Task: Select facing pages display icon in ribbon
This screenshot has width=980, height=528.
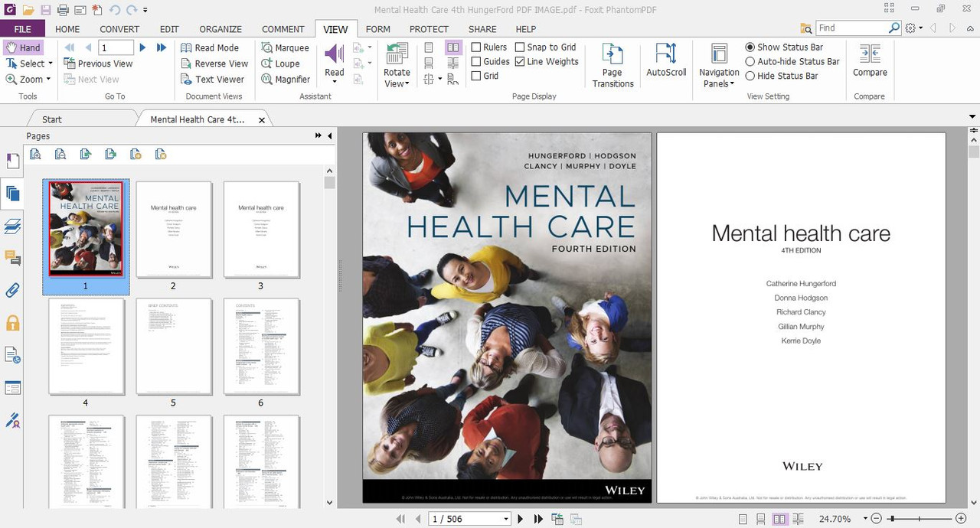Action: [x=453, y=47]
